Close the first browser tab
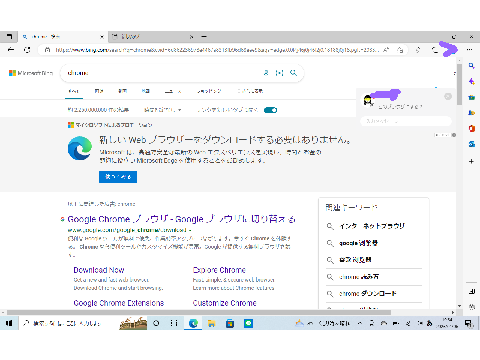Viewport: 480px width, 360px height. 102,36
